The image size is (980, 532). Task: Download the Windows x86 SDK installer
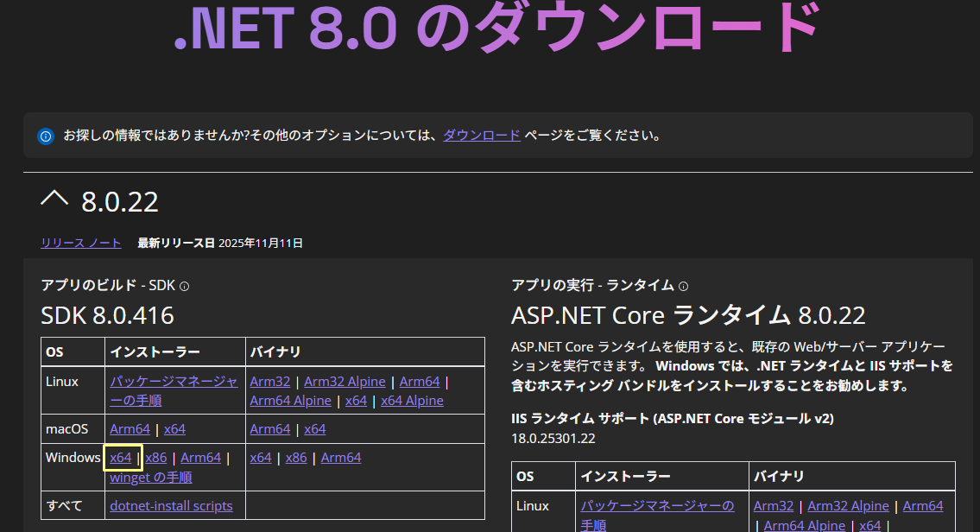[156, 458]
